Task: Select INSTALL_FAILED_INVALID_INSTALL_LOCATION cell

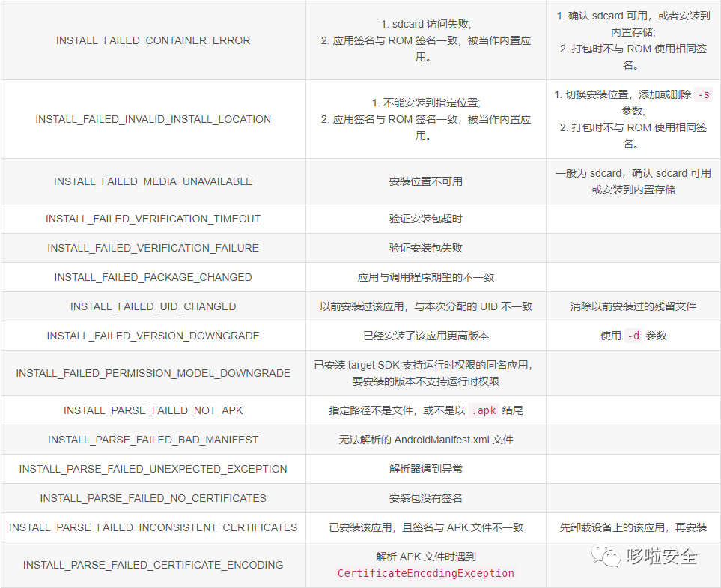Action: coord(153,119)
